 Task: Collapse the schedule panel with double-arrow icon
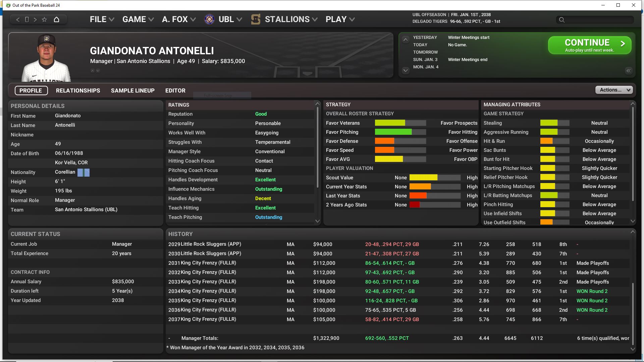click(x=628, y=71)
